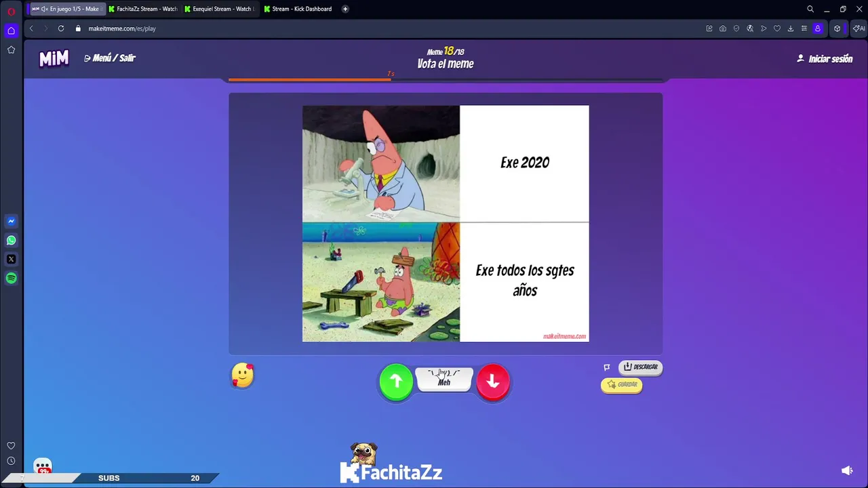Open the Aria AI button

(859, 28)
